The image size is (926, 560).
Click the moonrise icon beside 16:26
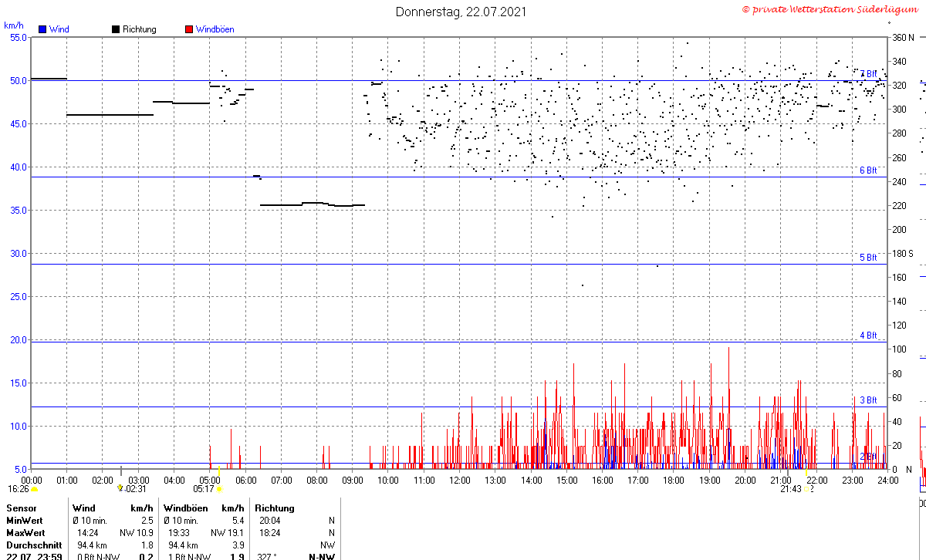coord(34,489)
